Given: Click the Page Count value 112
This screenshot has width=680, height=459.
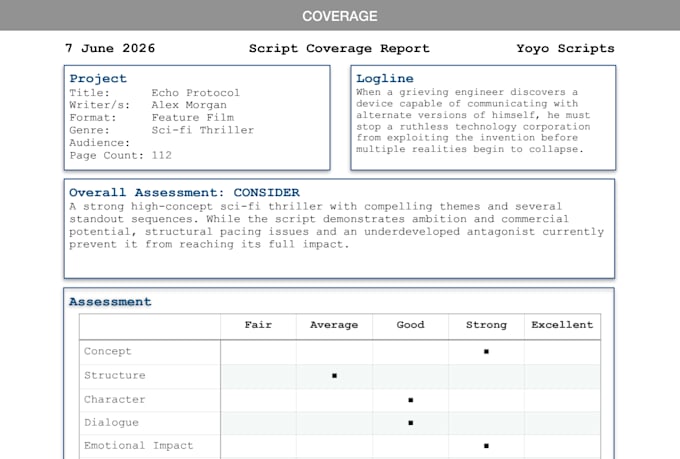Looking at the screenshot, I should [x=162, y=155].
